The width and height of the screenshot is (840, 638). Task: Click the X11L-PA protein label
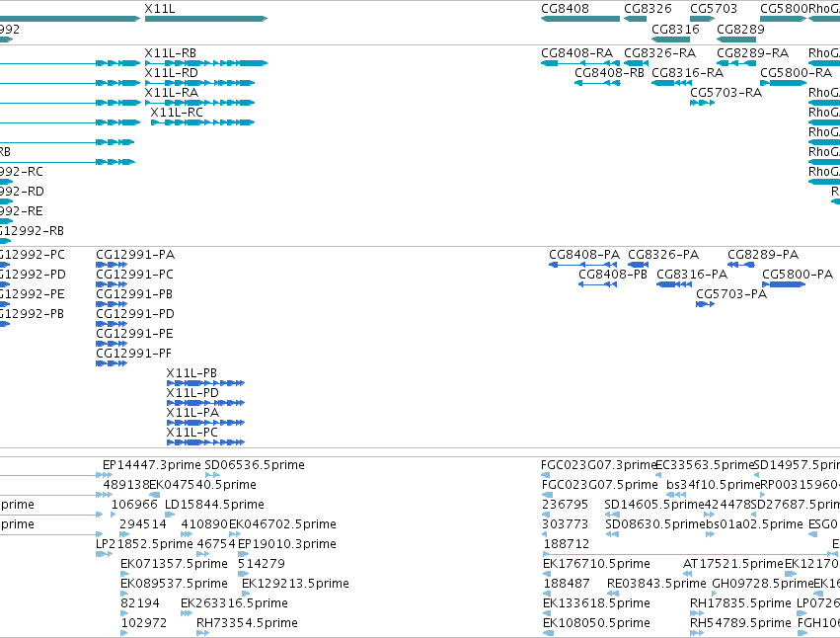tap(192, 413)
